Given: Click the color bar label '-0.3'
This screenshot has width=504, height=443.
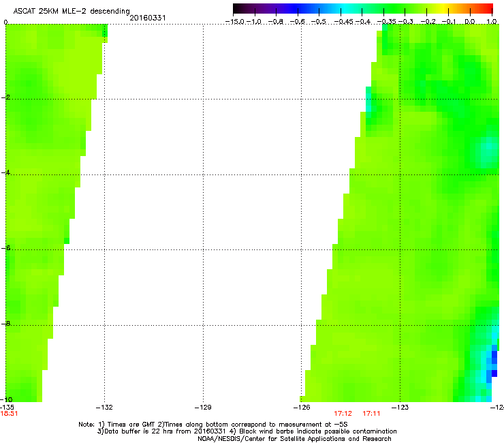Looking at the screenshot, I should (406, 22).
